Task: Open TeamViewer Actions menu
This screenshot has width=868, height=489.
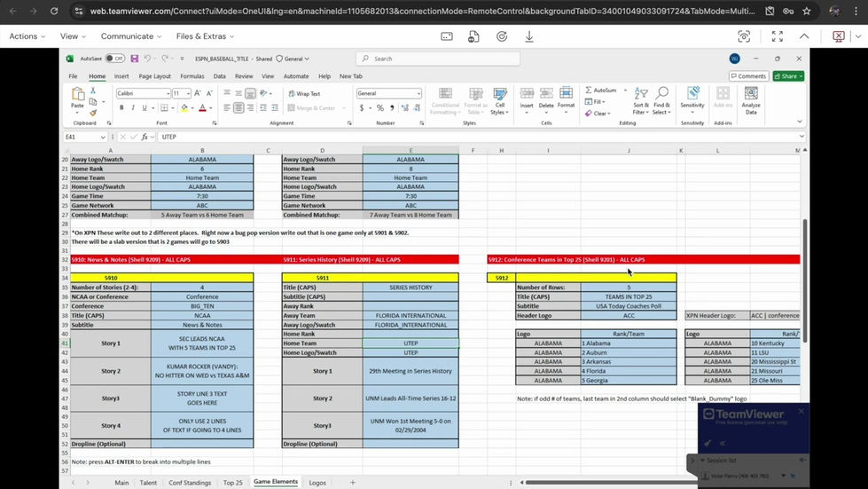Action: coord(27,36)
